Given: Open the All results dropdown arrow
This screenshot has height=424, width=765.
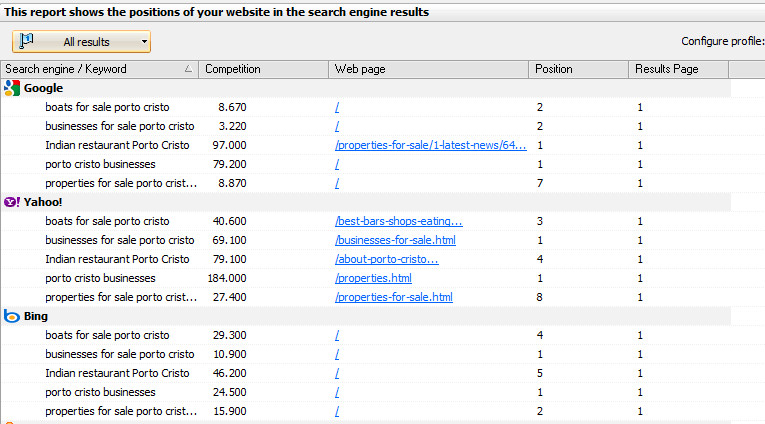Looking at the screenshot, I should [145, 42].
